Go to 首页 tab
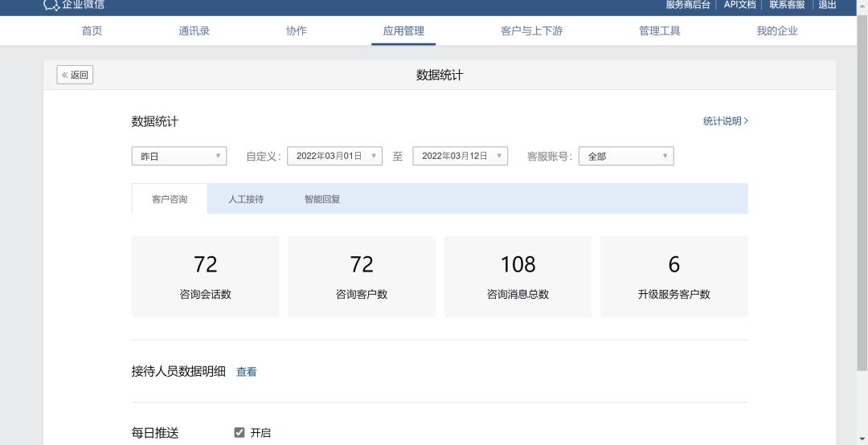Screen dimensions: 868x445 [x=92, y=31]
